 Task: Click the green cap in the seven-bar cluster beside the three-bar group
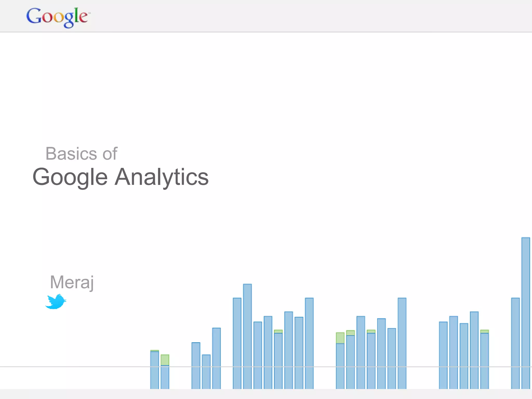coord(278,331)
